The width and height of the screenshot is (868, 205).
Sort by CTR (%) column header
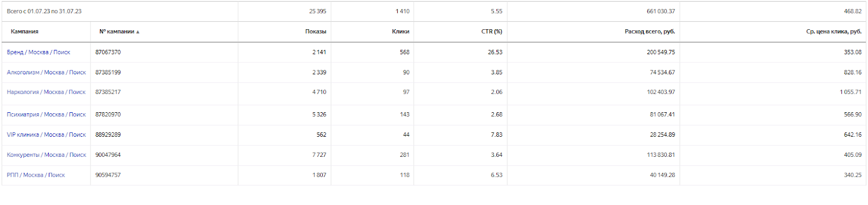(492, 31)
